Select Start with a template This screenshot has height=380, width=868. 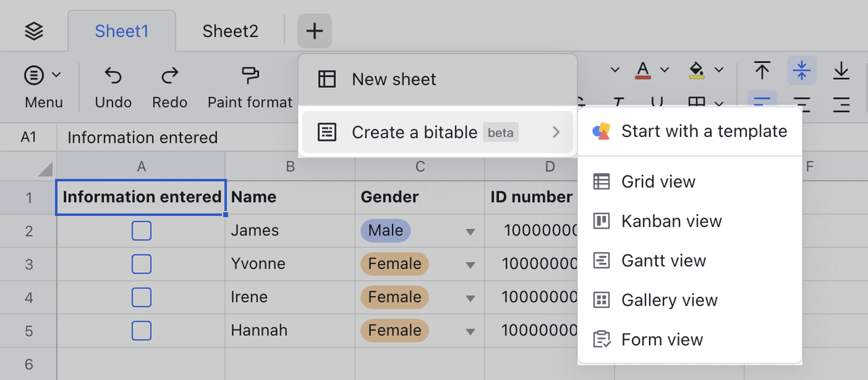coord(704,131)
